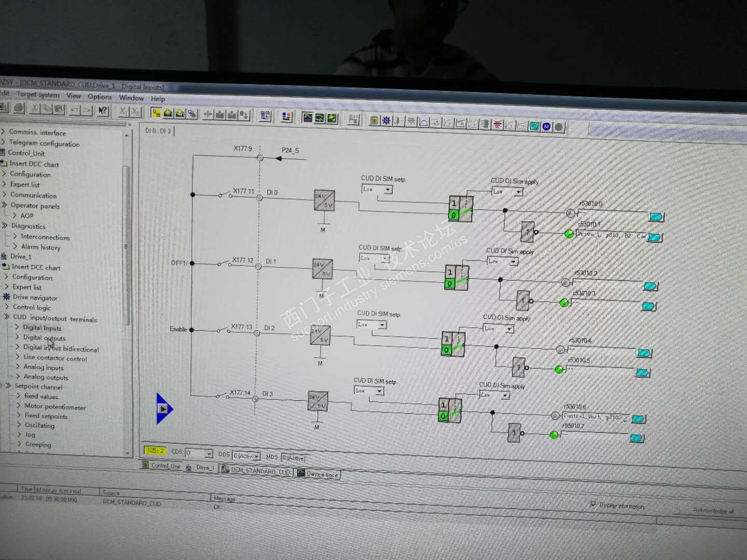Click the Acknowledge all button
The image size is (747, 560).
713,511
